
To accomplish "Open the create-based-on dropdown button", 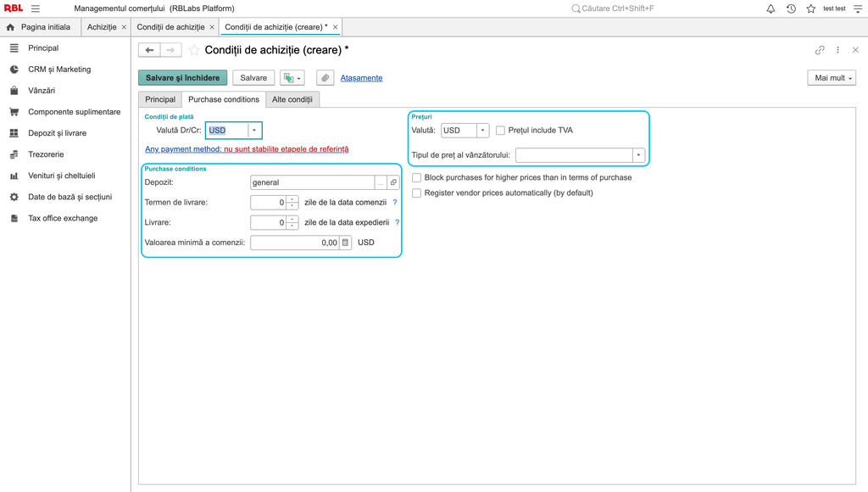I will tap(292, 78).
